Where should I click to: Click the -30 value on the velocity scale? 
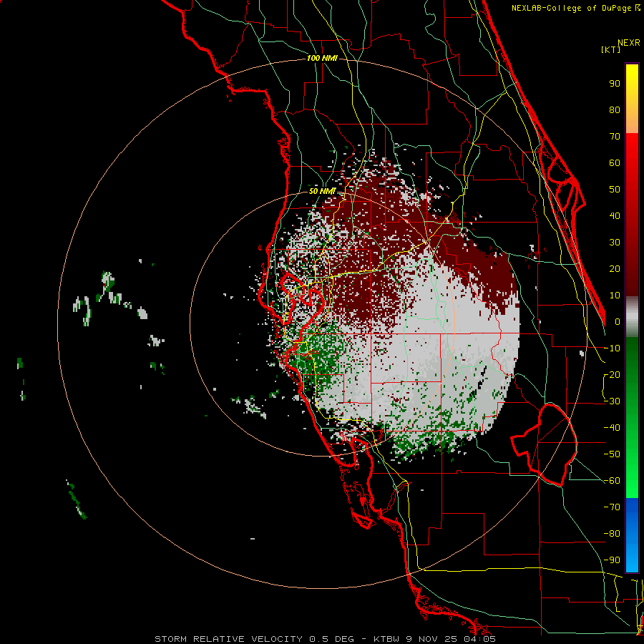pyautogui.click(x=612, y=401)
